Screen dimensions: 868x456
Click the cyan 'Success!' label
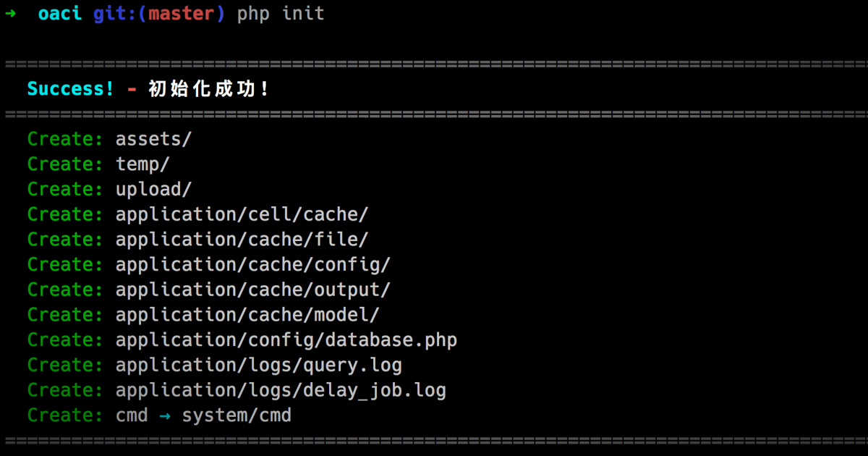[70, 89]
